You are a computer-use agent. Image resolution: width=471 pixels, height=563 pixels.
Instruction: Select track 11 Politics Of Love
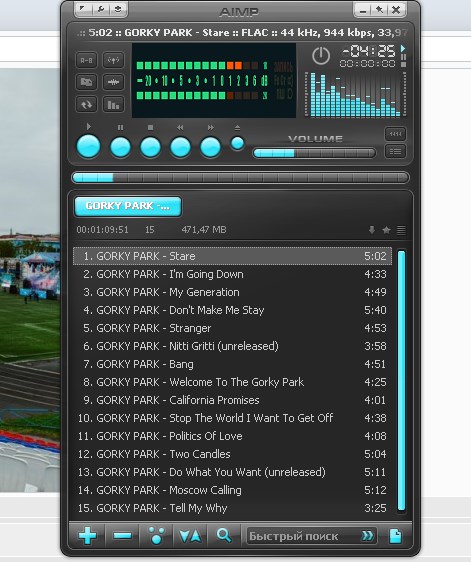click(x=232, y=436)
